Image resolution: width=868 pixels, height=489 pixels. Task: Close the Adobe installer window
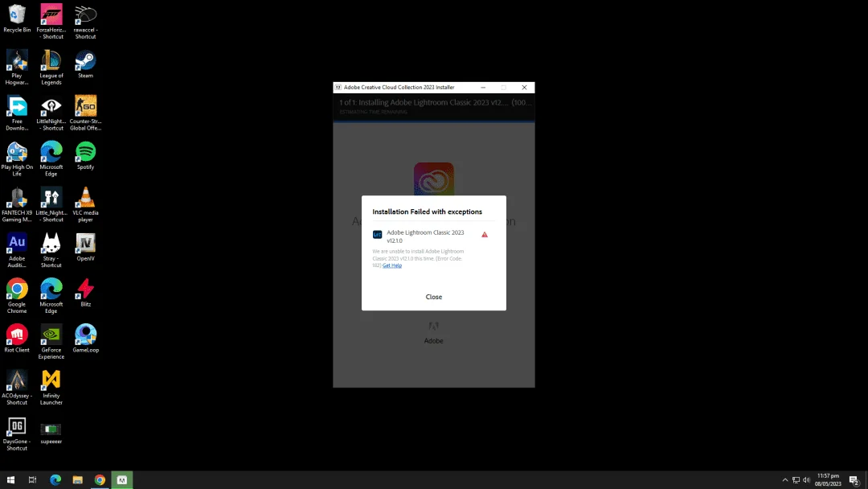click(524, 88)
